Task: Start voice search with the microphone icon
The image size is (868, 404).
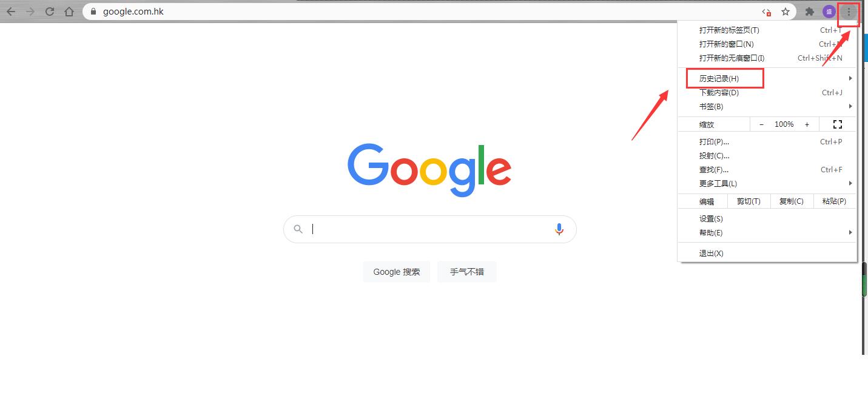Action: (559, 229)
